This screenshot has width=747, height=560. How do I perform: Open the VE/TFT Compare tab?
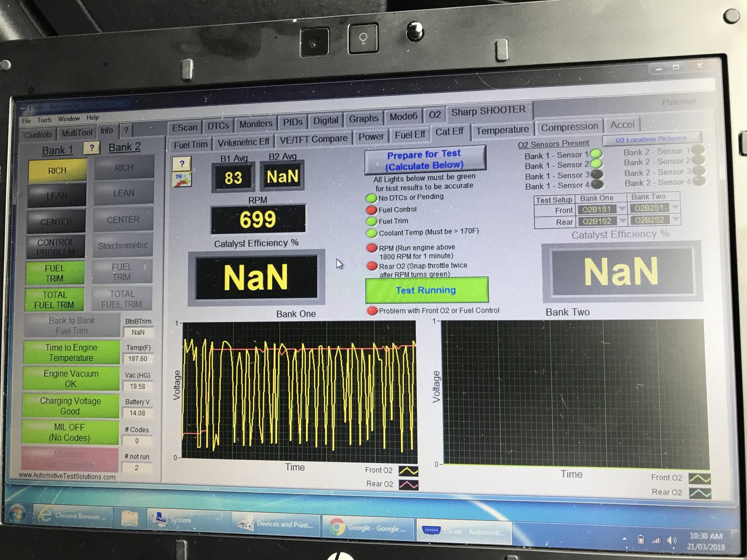point(314,139)
